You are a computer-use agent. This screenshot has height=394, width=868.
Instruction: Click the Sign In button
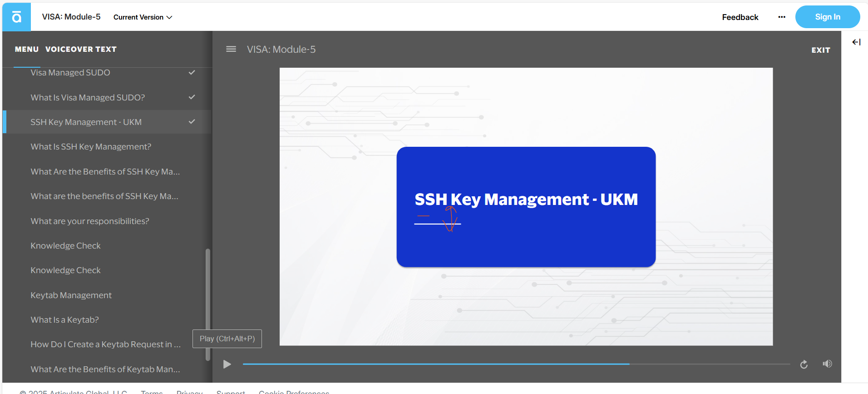coord(827,17)
